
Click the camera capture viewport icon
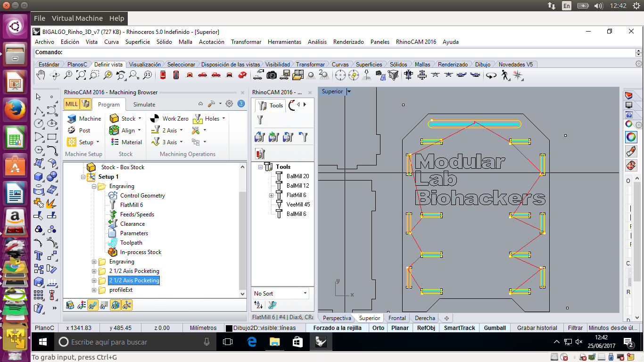[272, 75]
